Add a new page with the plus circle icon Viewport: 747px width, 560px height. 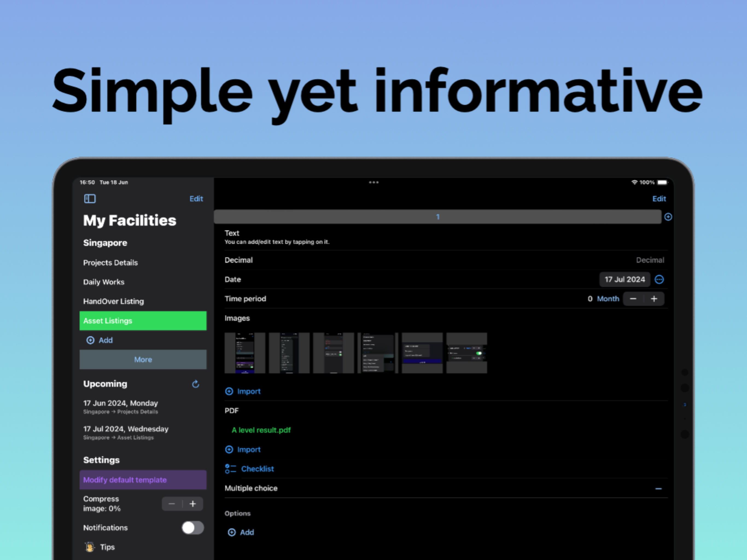click(x=668, y=217)
